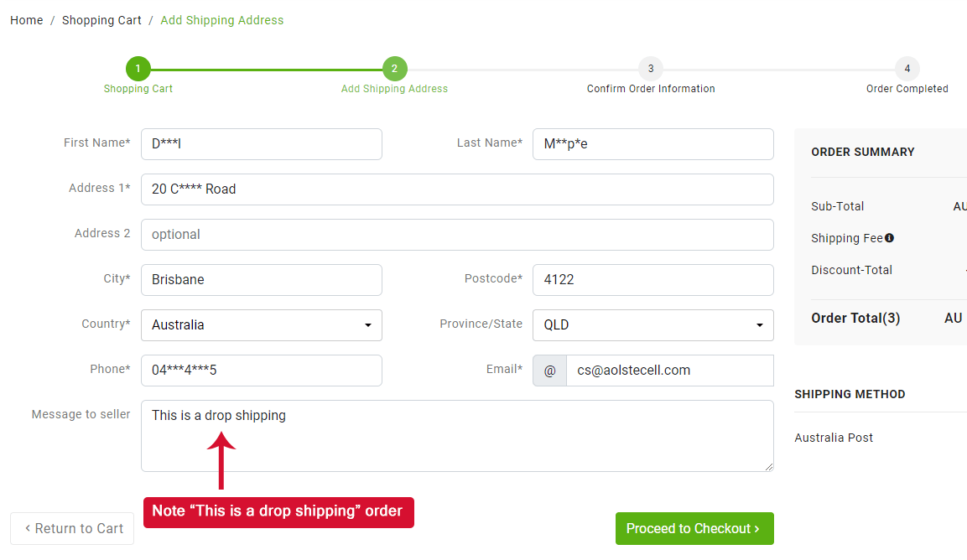Screen dimensions: 967x560
Task: Click the Postcode field
Action: point(652,280)
